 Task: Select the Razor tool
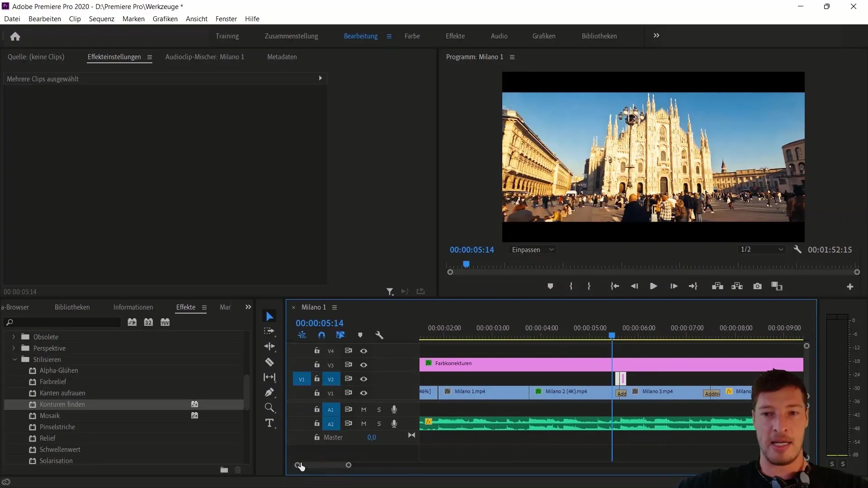pyautogui.click(x=269, y=362)
